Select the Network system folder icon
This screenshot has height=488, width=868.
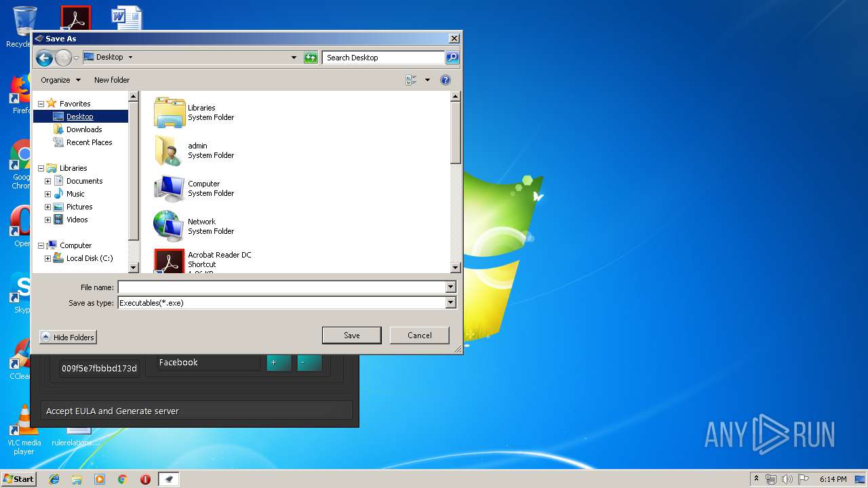[170, 226]
